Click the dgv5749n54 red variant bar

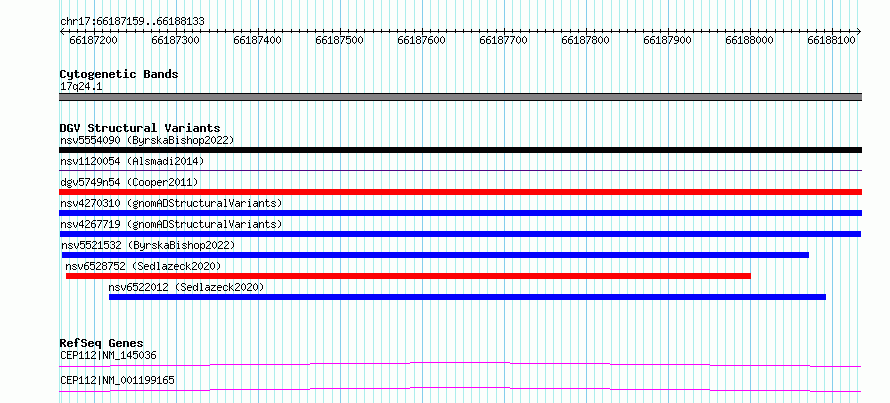coord(460,192)
